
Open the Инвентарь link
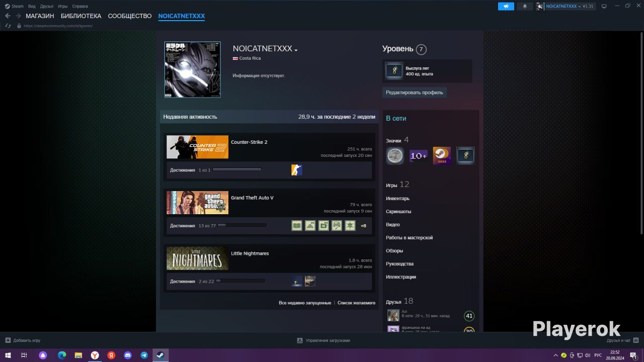point(397,199)
